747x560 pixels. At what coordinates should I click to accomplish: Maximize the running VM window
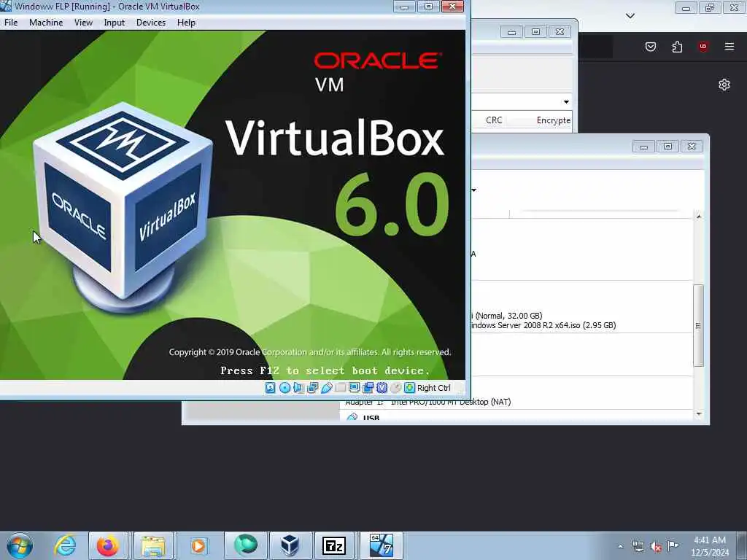click(x=428, y=6)
